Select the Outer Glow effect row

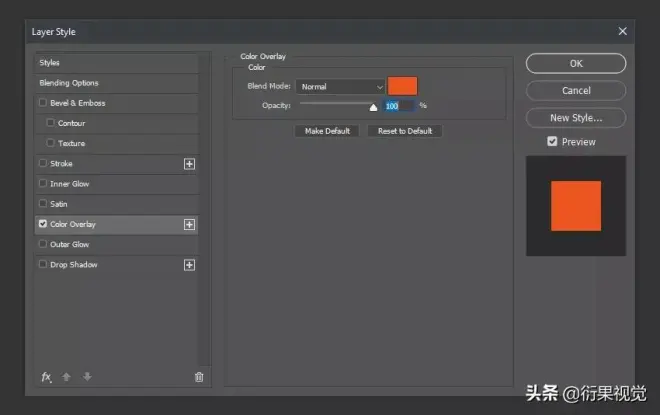[x=117, y=245]
